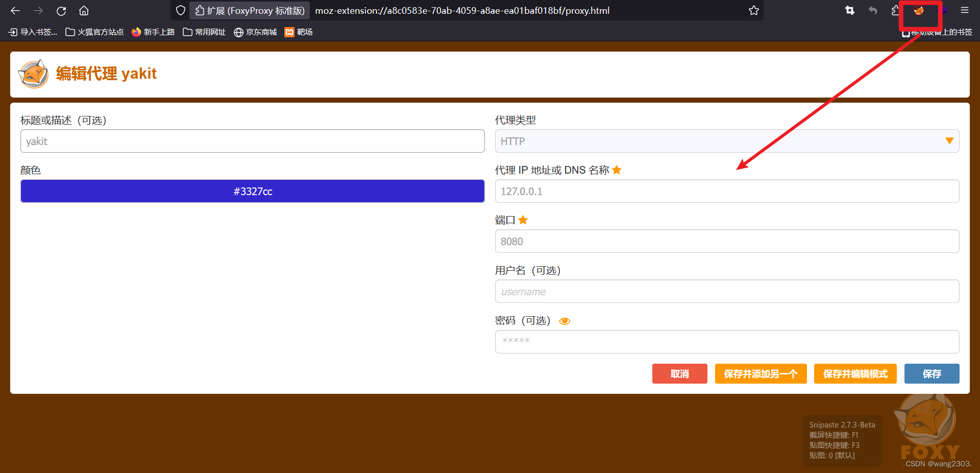Screen dimensions: 980x473
Task: Open the 导入书签 bookmark item
Action: click(x=33, y=32)
